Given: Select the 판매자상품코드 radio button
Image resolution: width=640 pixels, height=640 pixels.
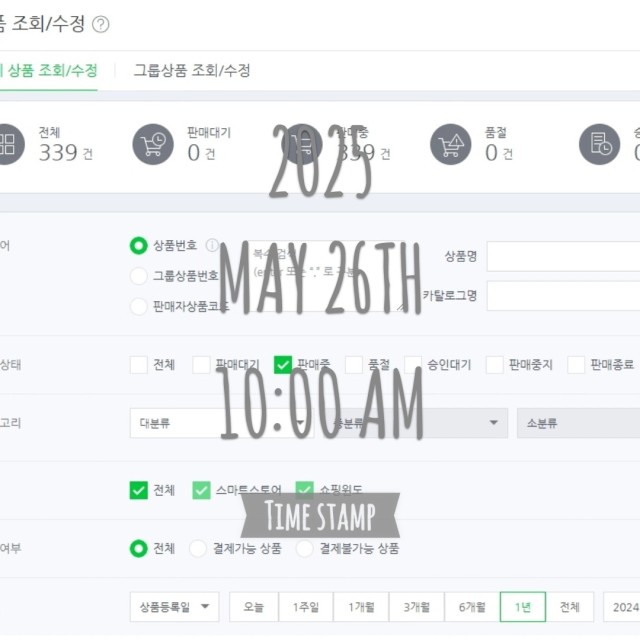Looking at the screenshot, I should pos(138,306).
